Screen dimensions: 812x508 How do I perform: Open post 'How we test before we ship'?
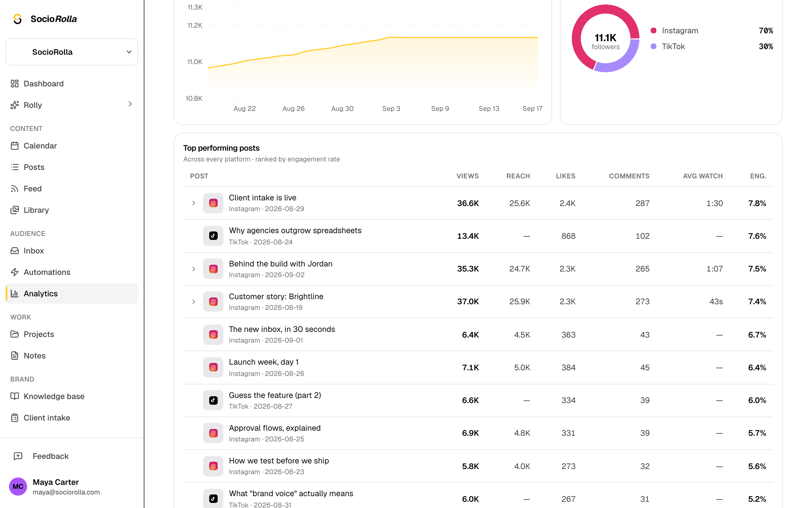click(x=279, y=461)
